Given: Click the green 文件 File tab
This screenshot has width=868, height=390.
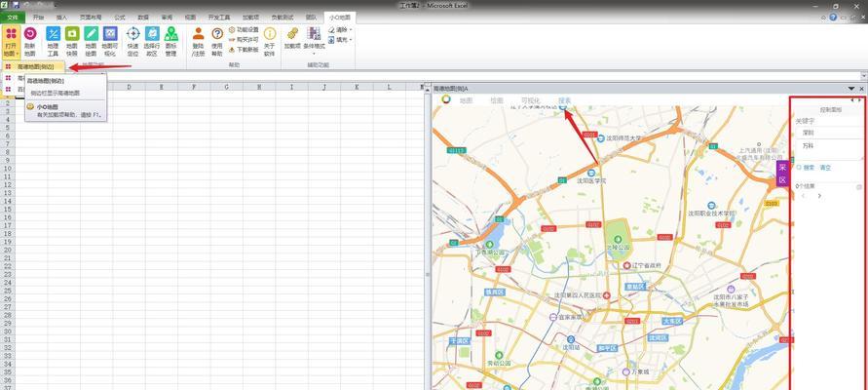Looking at the screenshot, I should click(13, 18).
